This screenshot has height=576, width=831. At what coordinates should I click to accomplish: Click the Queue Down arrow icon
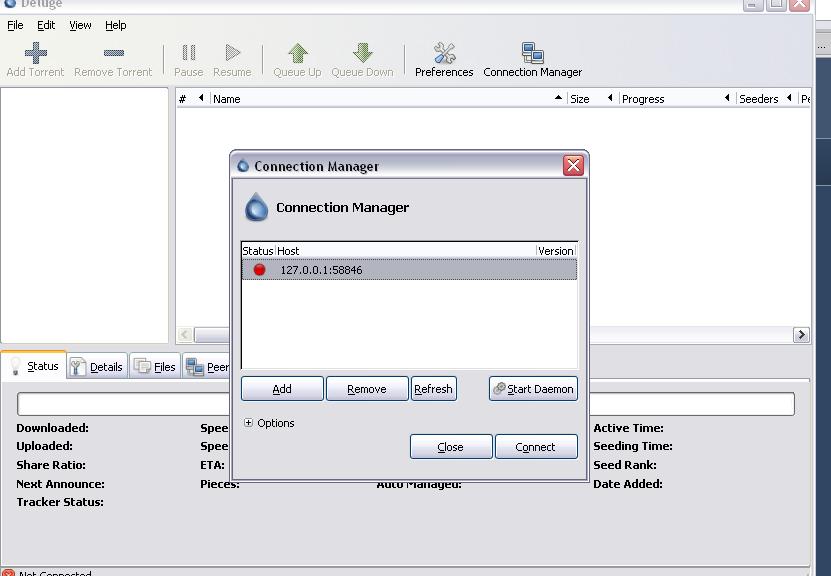(363, 53)
